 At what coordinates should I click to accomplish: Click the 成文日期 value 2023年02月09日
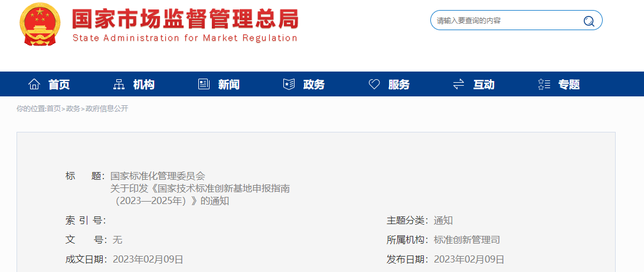[148, 259]
